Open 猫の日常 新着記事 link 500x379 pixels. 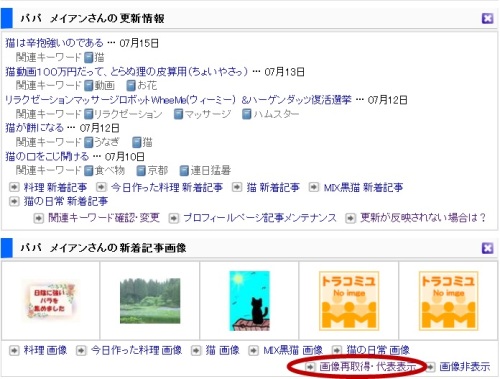click(66, 201)
